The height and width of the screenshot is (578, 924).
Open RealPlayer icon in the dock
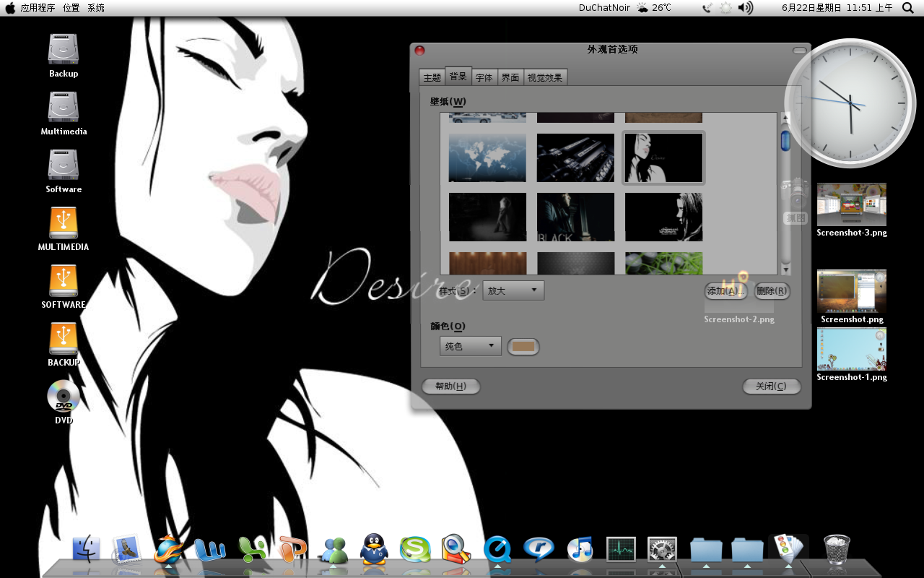[539, 549]
